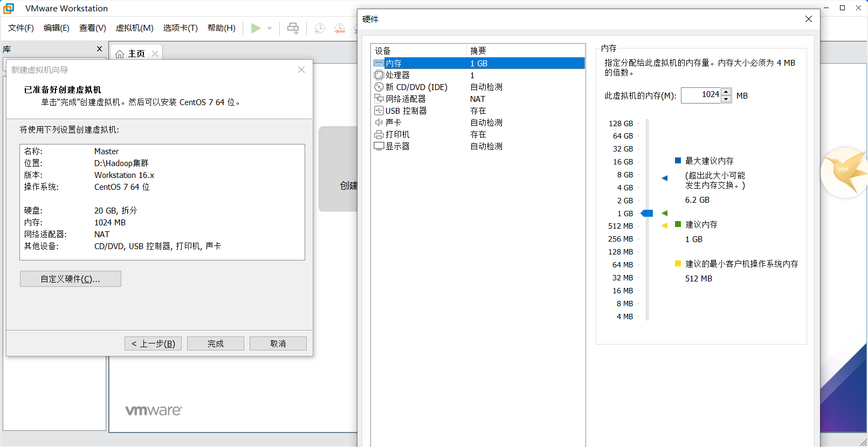Open the 文件(F) menu
The image size is (868, 447).
[x=21, y=28]
